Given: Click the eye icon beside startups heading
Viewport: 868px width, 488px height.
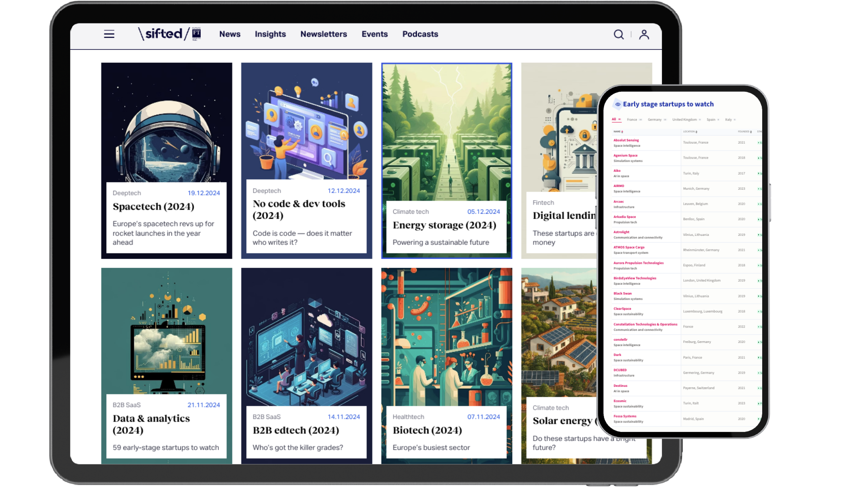Looking at the screenshot, I should point(618,104).
